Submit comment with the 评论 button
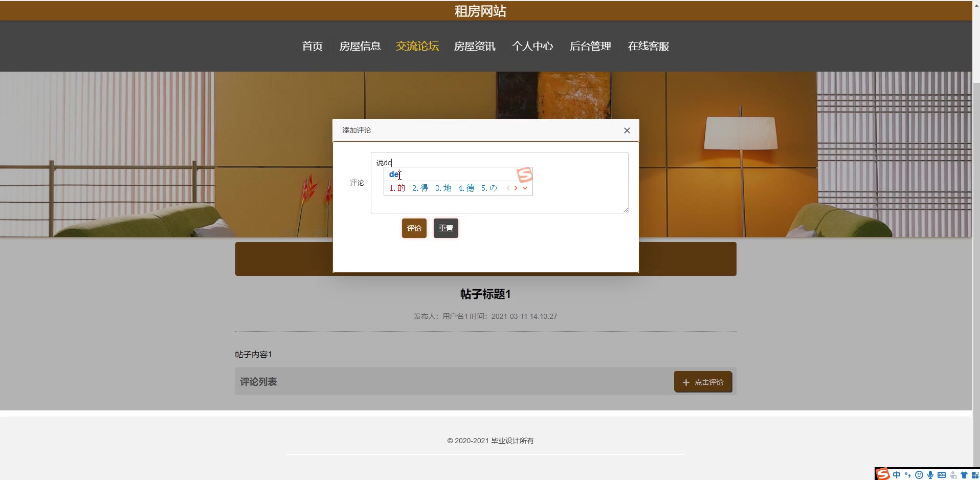Viewport: 980px width, 480px height. (414, 228)
